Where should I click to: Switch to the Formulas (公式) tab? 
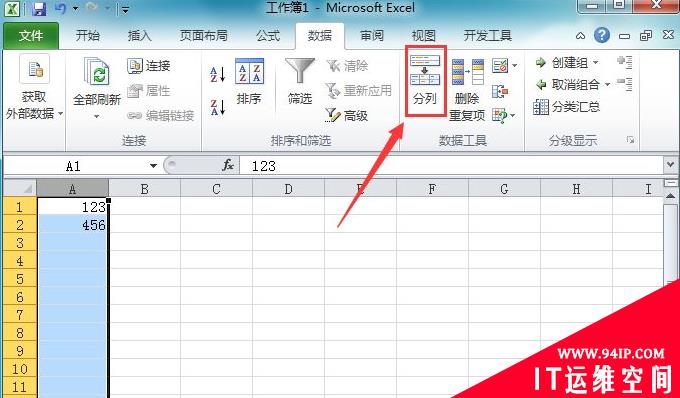coord(268,36)
